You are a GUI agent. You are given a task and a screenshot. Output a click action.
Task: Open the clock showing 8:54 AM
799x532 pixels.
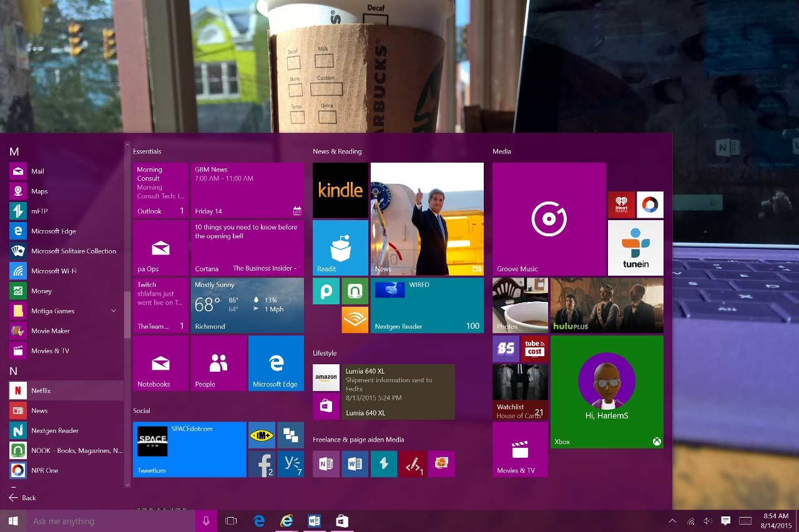coord(775,521)
